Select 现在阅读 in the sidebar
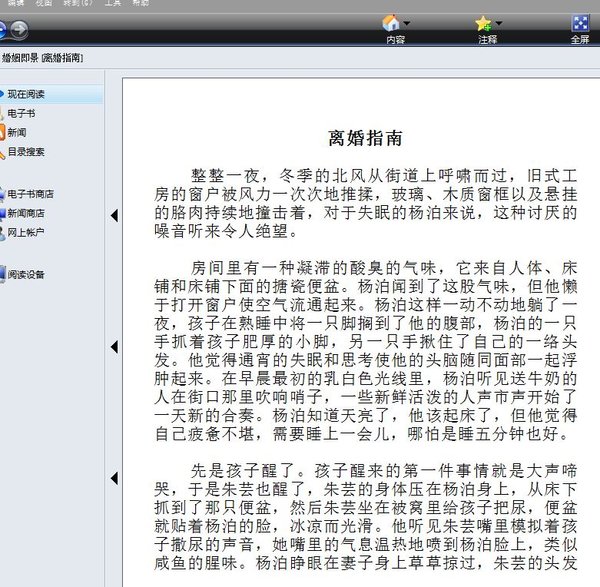Screen dimensions: 600x587 51,94
